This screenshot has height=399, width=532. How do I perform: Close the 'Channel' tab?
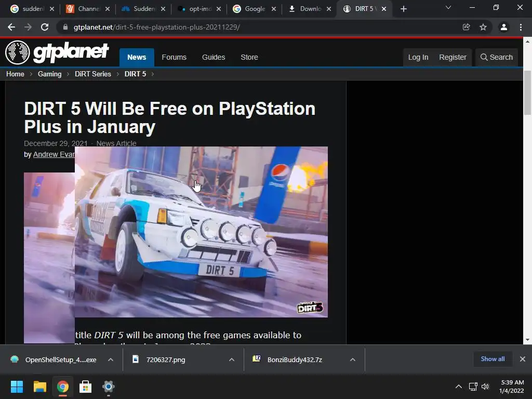pyautogui.click(x=108, y=9)
